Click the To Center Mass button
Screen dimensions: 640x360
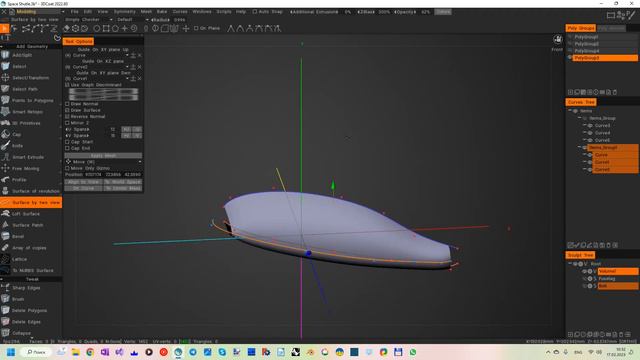click(x=122, y=188)
